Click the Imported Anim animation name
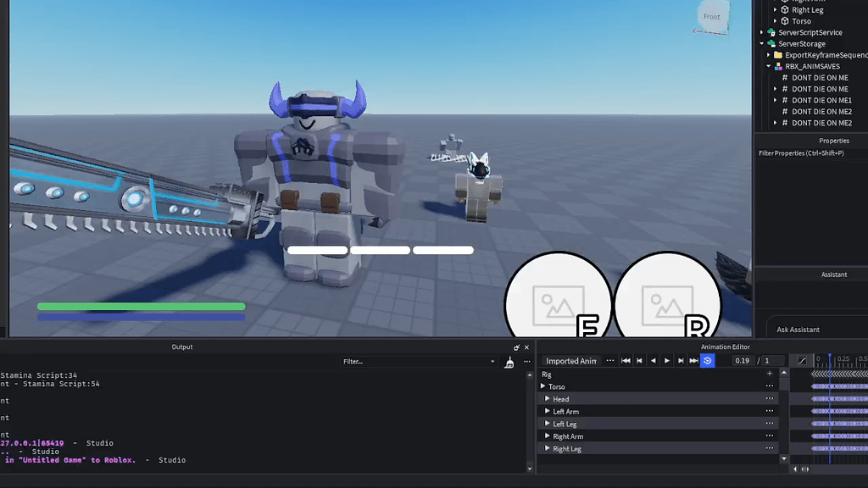868x488 pixels. tap(571, 361)
